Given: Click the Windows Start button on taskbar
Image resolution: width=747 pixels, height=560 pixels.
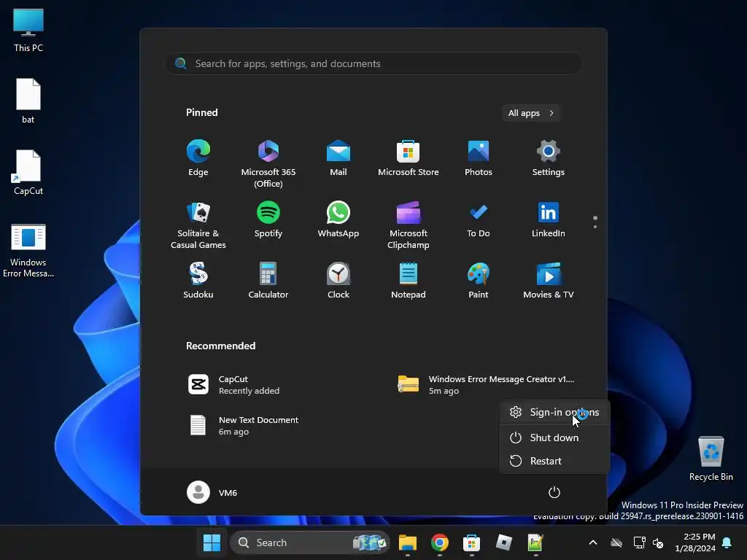Looking at the screenshot, I should click(x=212, y=542).
